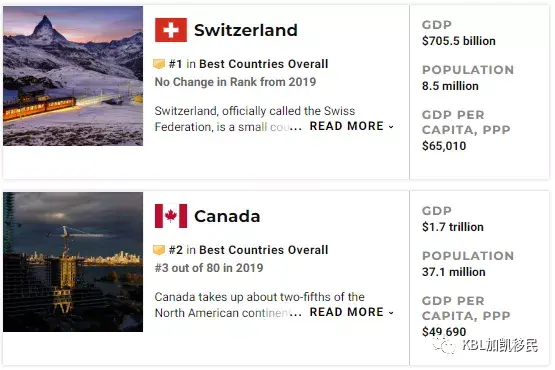
Task: Click the chevron after Canada's READ MORE
Action: pyautogui.click(x=391, y=313)
